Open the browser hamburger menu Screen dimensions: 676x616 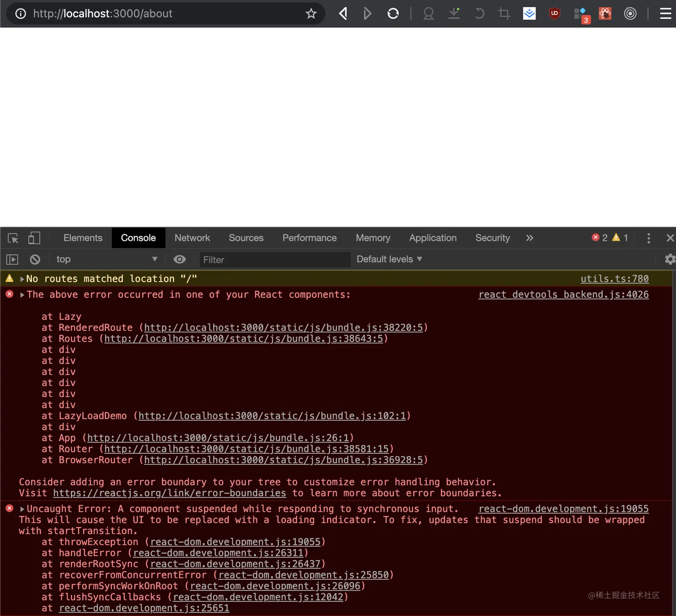pos(666,13)
